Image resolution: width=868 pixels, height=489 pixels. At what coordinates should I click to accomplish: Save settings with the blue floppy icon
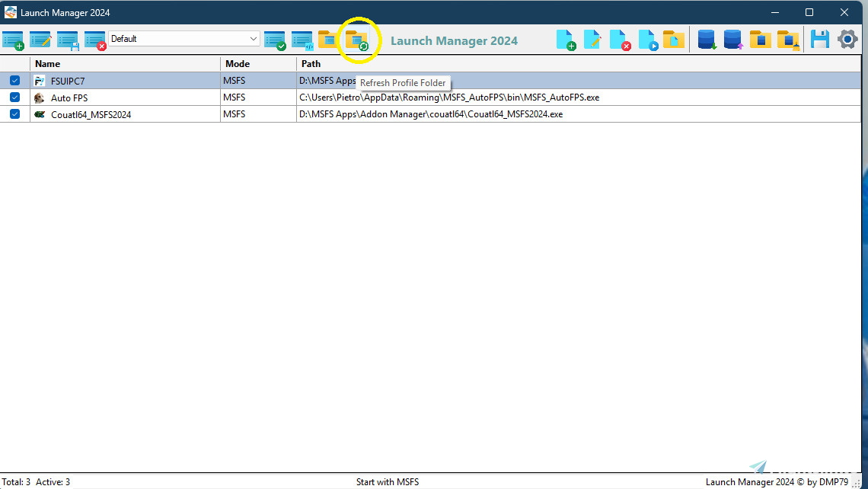click(x=820, y=40)
